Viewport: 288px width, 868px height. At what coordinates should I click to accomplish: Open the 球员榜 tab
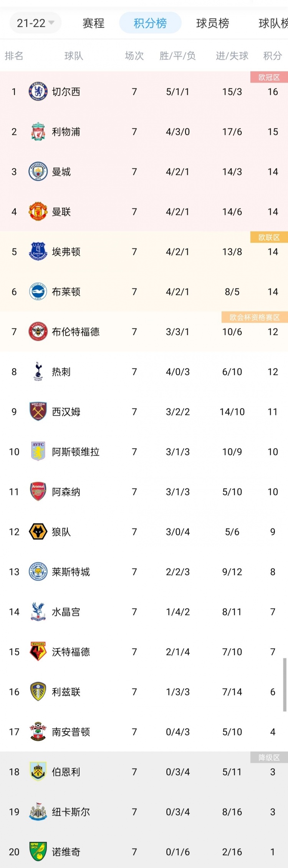tap(212, 23)
